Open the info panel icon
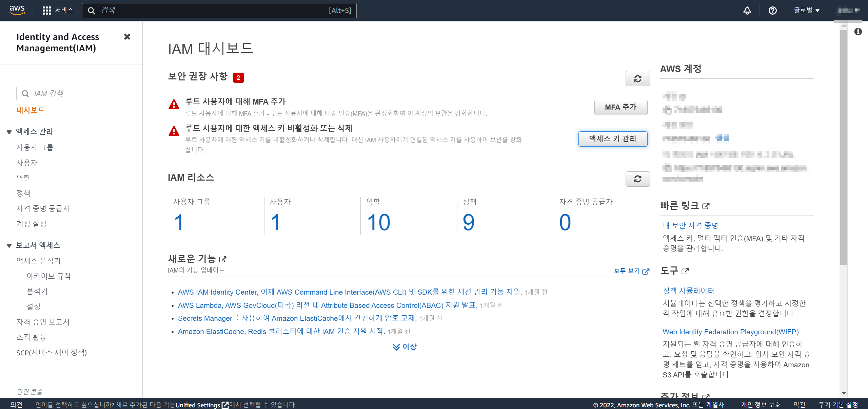Image resolution: width=868 pixels, height=409 pixels. point(858,32)
